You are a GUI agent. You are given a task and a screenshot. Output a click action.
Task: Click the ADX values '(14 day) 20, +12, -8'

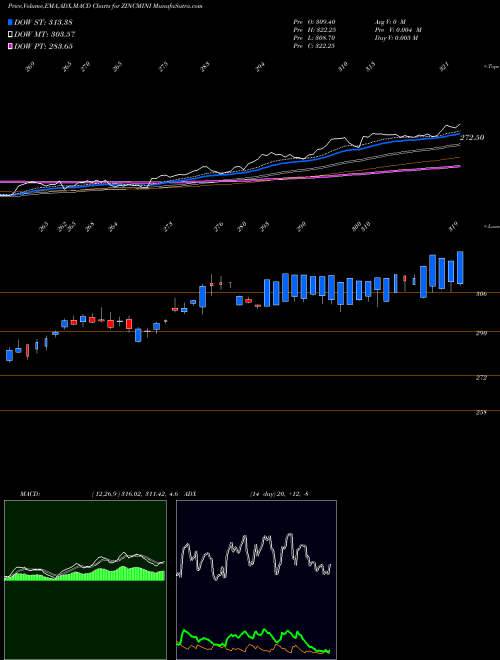[279, 493]
